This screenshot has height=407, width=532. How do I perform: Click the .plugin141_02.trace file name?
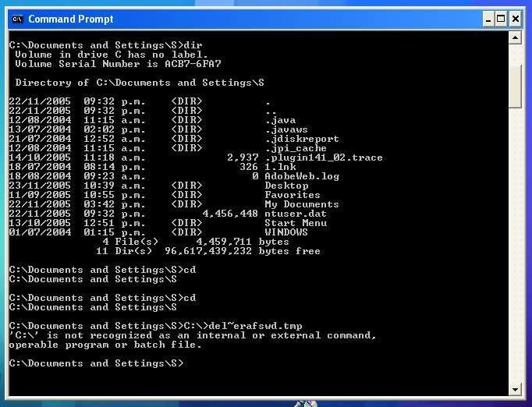point(323,157)
